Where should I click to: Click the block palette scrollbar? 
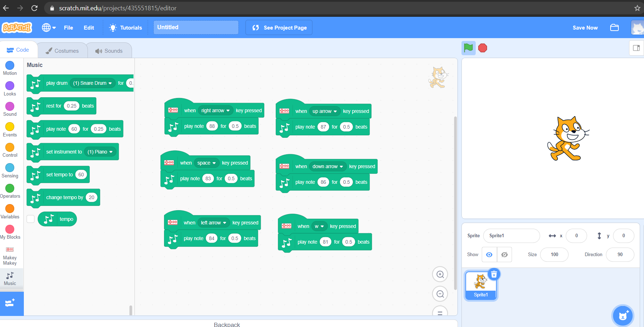tap(131, 310)
